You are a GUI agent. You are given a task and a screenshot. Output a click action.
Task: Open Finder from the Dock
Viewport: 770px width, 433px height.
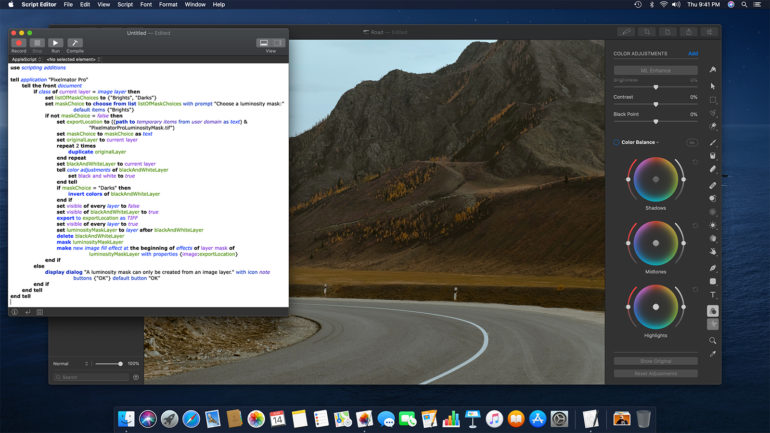tap(126, 419)
